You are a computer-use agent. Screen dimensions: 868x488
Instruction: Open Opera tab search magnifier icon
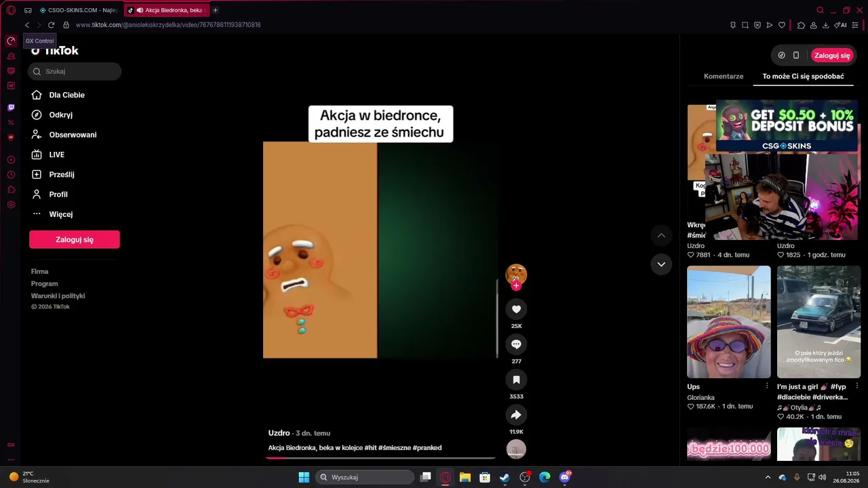(x=820, y=10)
